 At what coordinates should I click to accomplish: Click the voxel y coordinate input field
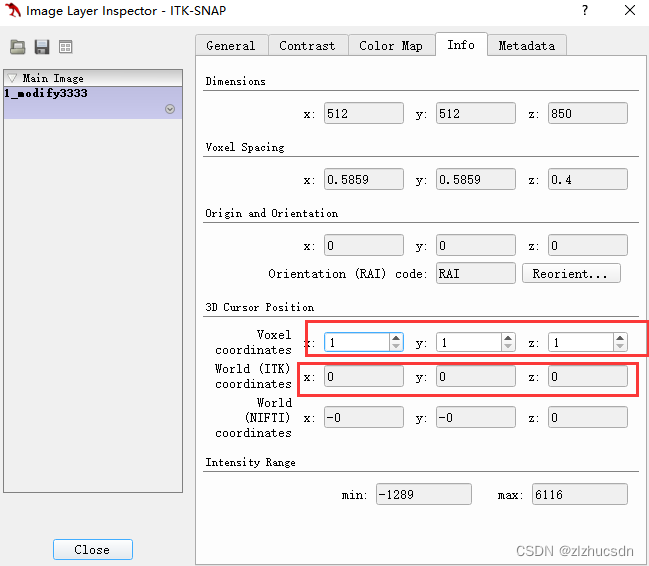tap(469, 342)
